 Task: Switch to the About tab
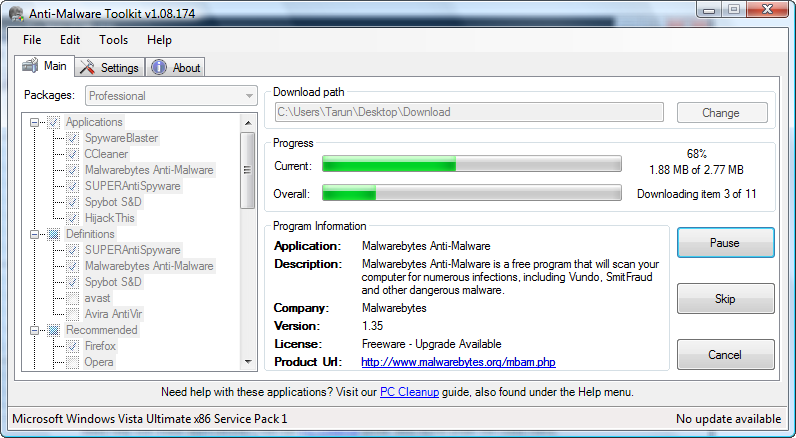click(x=176, y=67)
